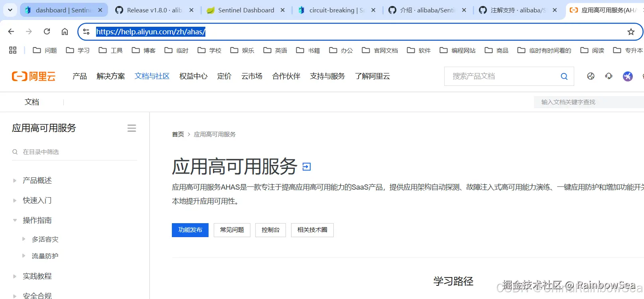Open the 文档与社区 navigation menu
Image resolution: width=644 pixels, height=299 pixels.
(x=152, y=76)
